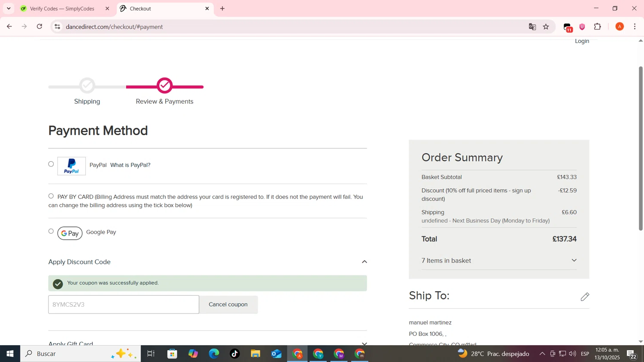Open the Extensions puzzle menu
Viewport: 644px width, 362px height.
click(x=598, y=27)
